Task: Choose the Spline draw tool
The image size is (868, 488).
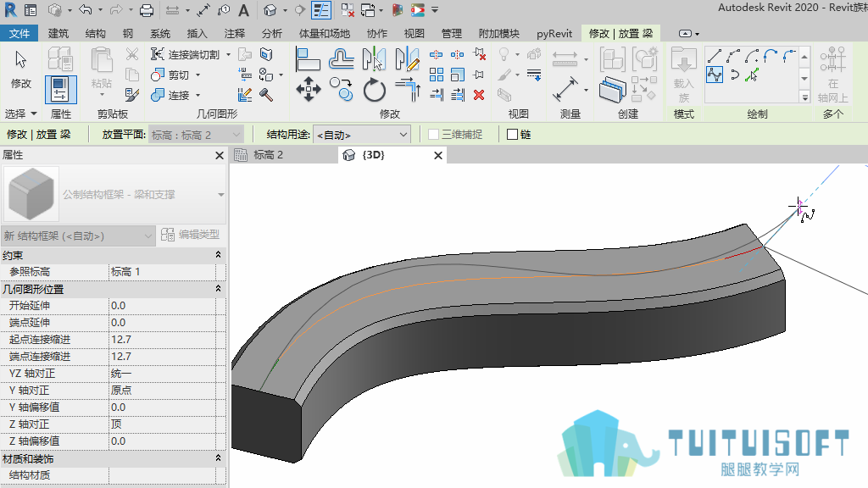Action: [x=715, y=75]
